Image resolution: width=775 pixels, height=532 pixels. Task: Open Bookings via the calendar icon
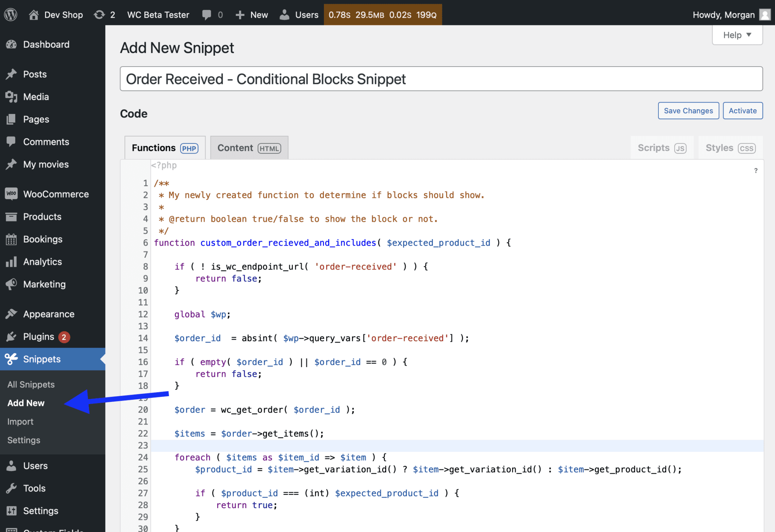point(11,239)
